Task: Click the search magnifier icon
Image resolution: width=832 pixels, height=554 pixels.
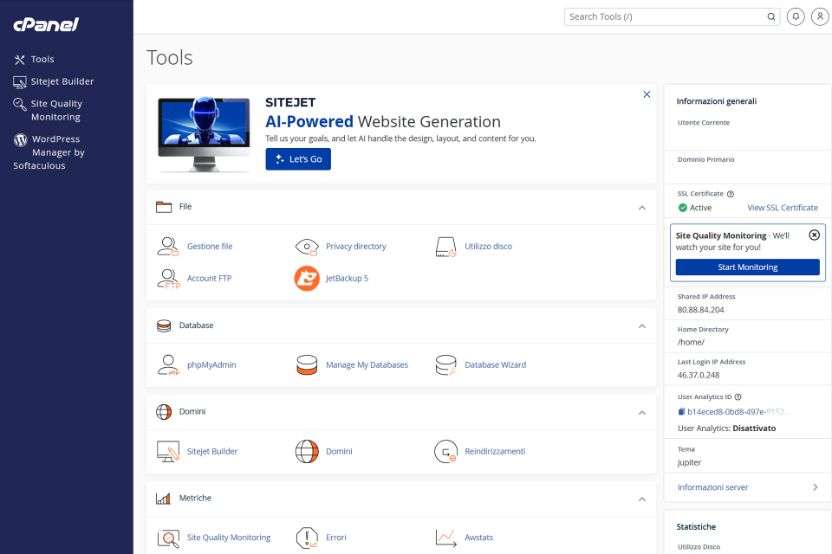Action: [771, 17]
